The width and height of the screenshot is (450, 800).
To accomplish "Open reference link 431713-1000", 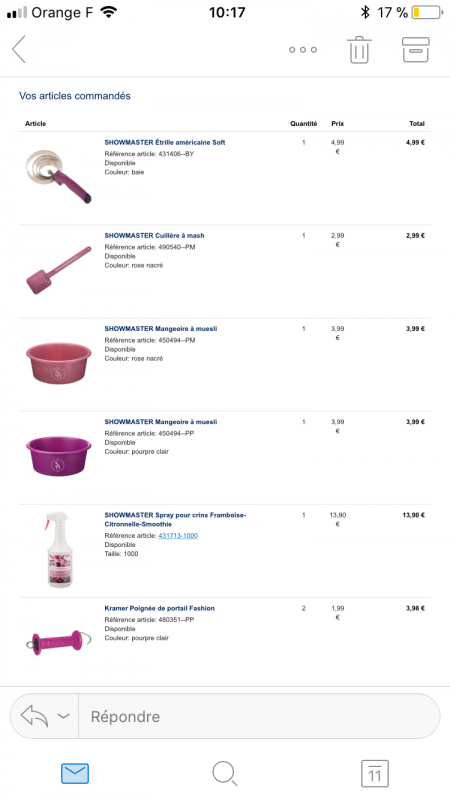I will 178,535.
